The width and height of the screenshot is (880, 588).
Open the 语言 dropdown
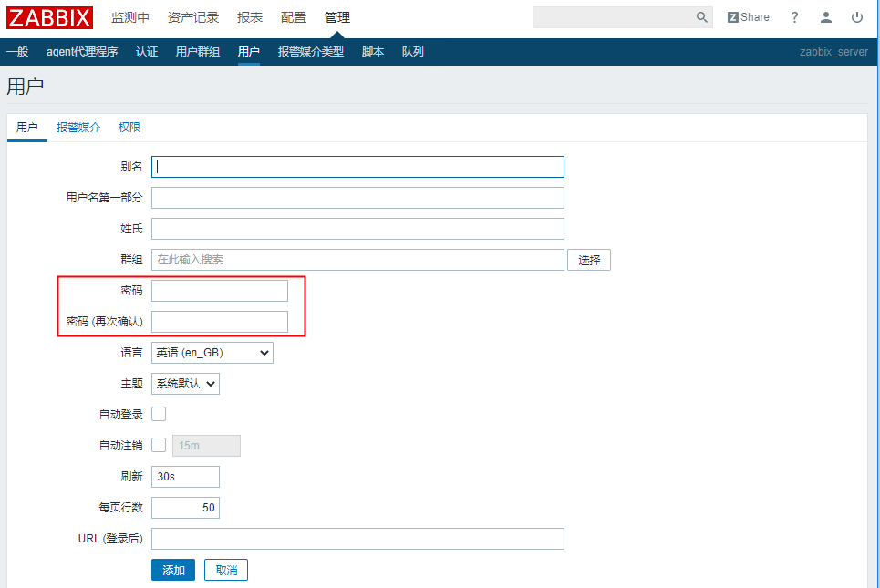(212, 353)
